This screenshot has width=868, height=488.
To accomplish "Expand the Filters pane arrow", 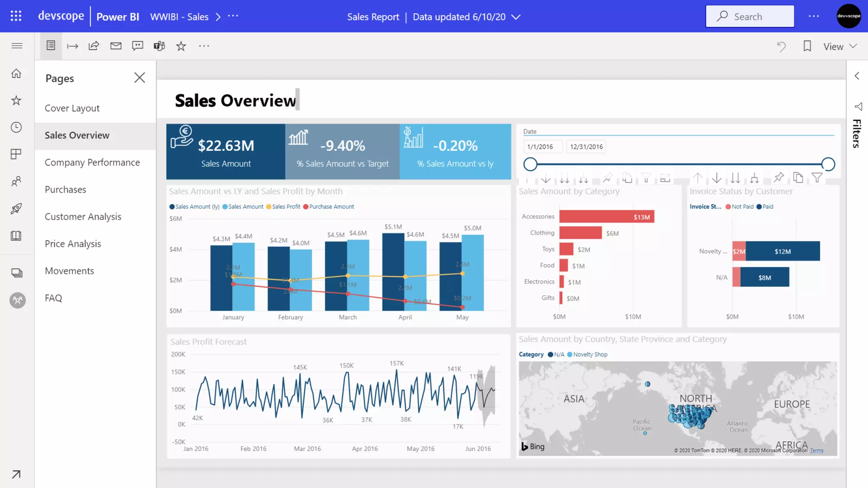I will (x=857, y=76).
